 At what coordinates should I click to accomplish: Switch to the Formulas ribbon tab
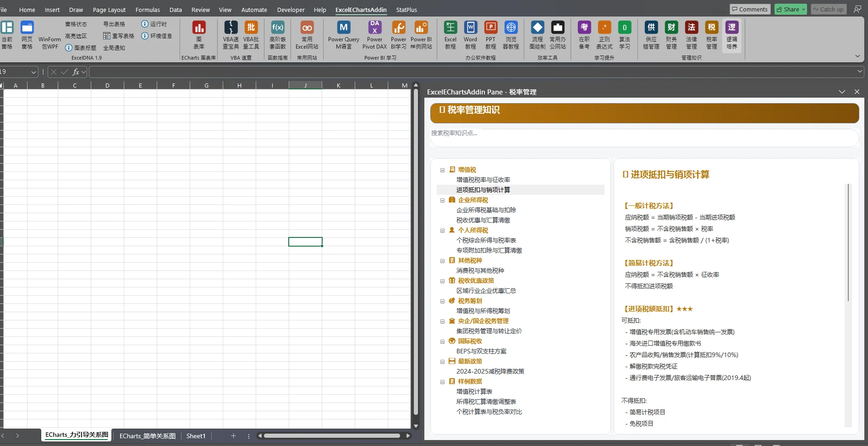tap(148, 10)
